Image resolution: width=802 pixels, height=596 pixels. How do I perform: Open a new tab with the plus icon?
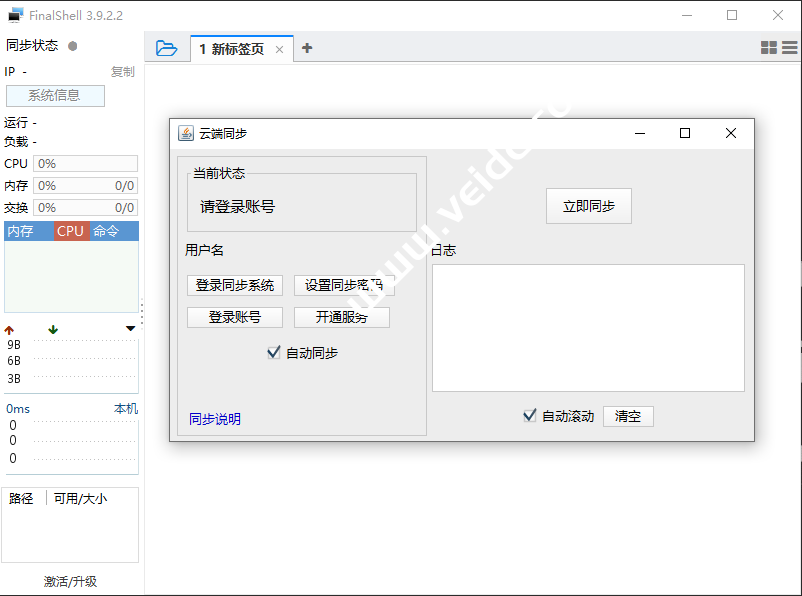[307, 46]
